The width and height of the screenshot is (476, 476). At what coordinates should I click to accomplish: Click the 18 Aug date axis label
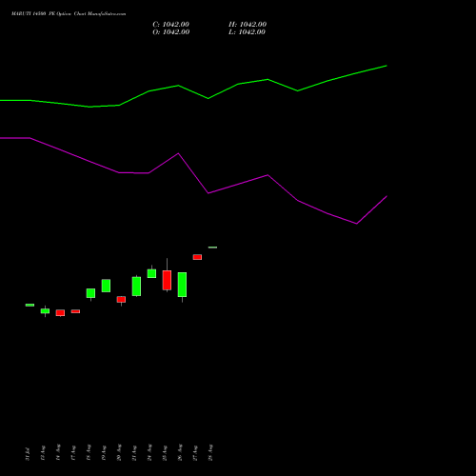89,452
